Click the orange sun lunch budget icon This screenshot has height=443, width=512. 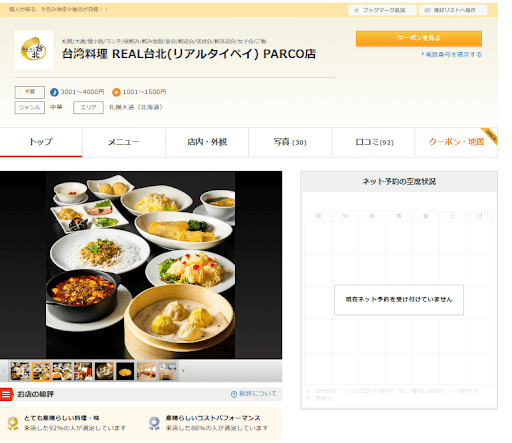[116, 92]
